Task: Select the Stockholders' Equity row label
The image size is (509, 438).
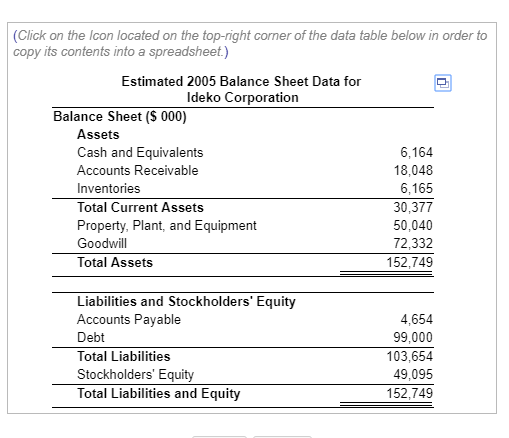Action: point(135,375)
